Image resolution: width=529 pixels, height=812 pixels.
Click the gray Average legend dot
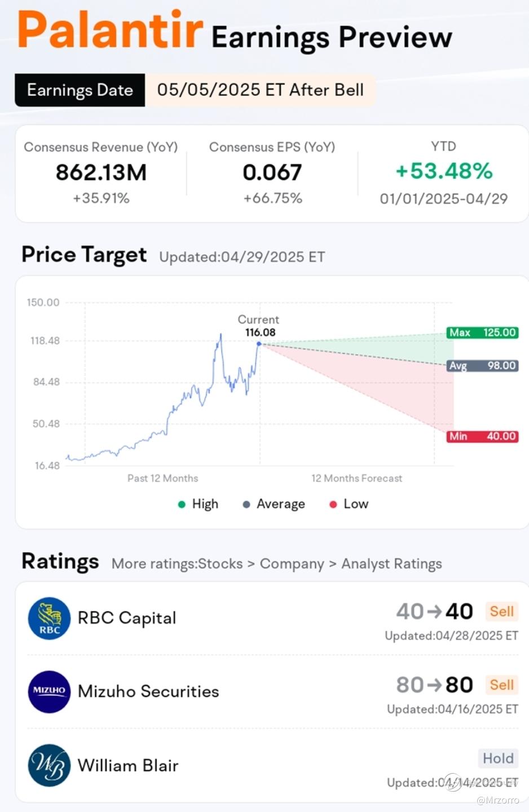click(246, 505)
